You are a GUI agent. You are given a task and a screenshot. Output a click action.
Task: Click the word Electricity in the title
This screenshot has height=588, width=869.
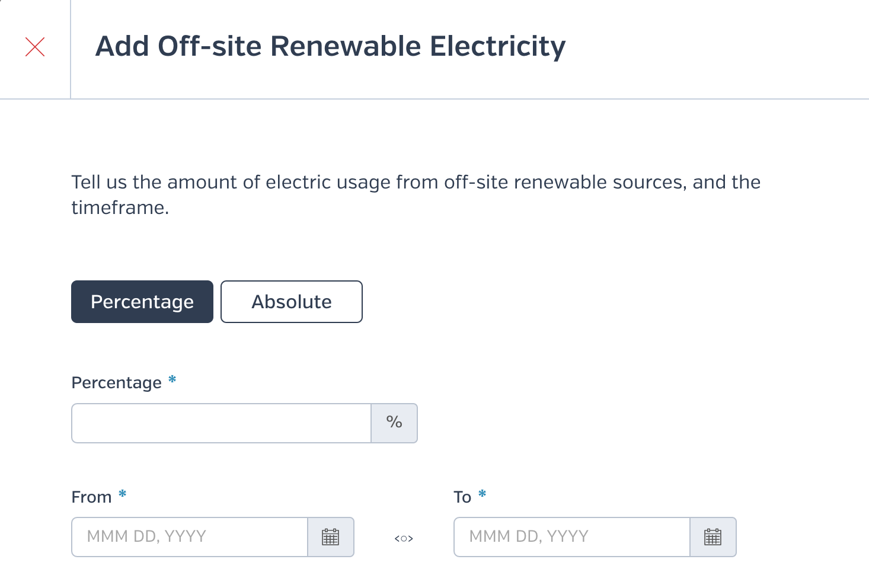pyautogui.click(x=498, y=47)
